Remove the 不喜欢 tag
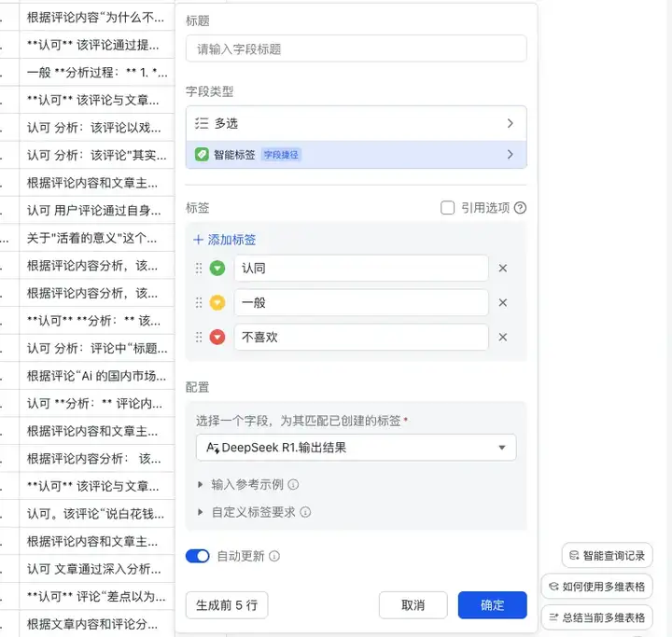This screenshot has height=637, width=672. [503, 337]
